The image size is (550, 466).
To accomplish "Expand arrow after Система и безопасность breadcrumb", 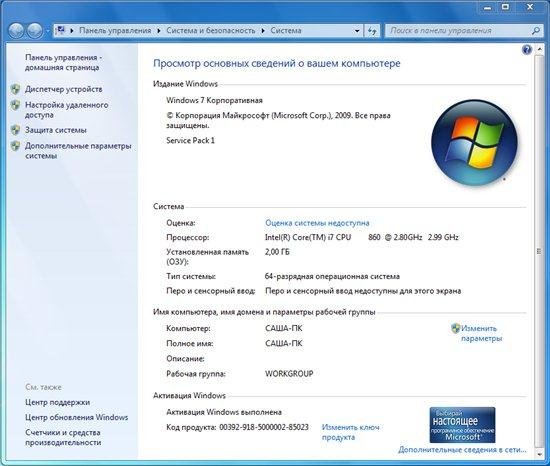I will (x=263, y=31).
